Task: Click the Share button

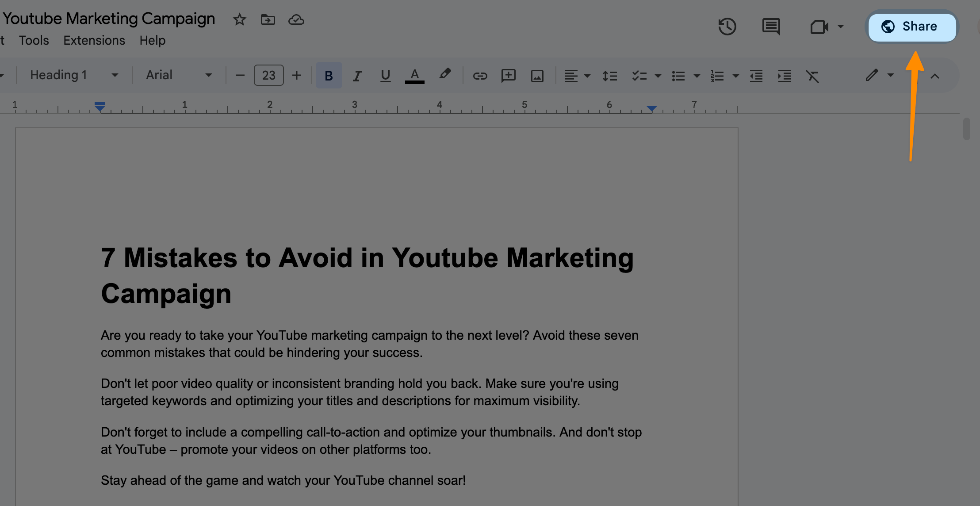Action: click(912, 27)
